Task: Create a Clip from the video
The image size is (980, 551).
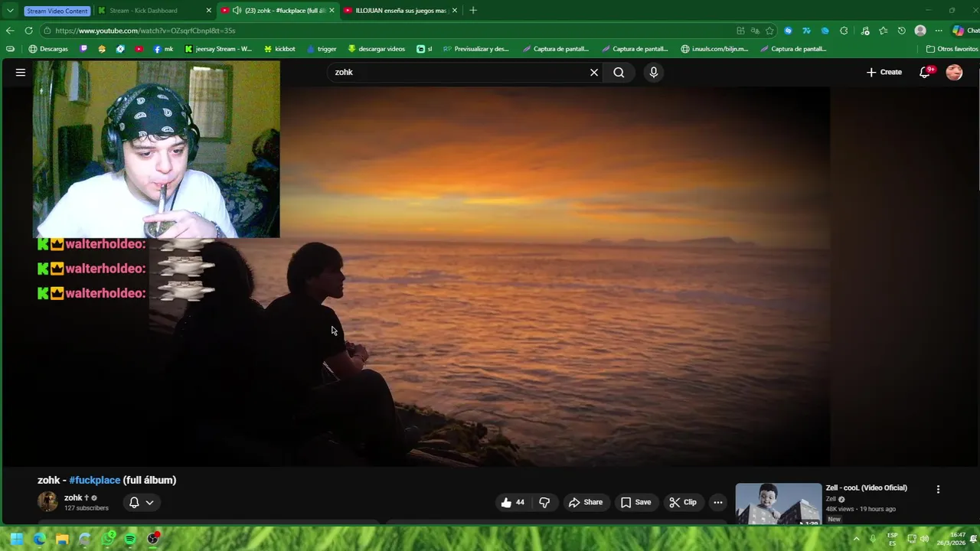Action: (x=682, y=502)
